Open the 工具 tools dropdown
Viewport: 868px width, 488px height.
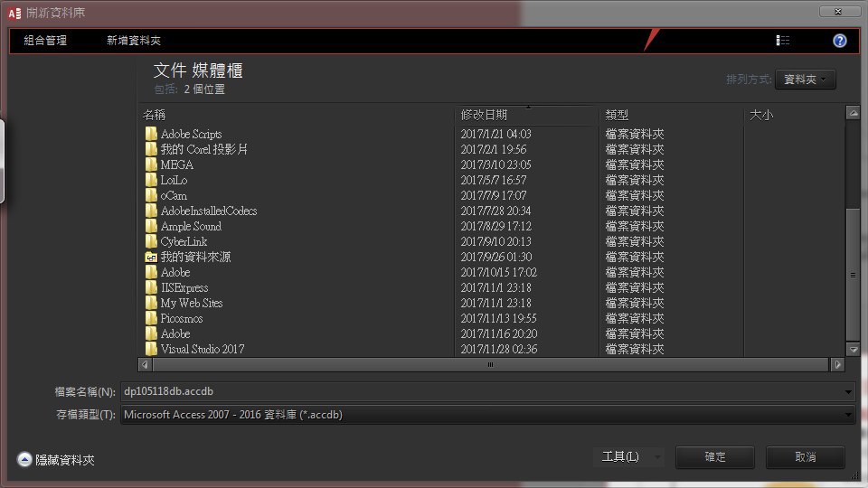point(628,457)
